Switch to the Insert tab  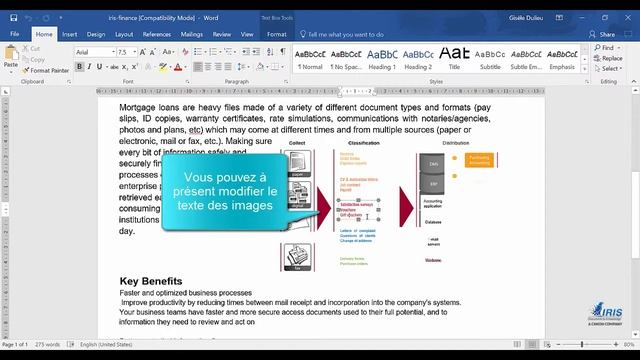pyautogui.click(x=69, y=34)
